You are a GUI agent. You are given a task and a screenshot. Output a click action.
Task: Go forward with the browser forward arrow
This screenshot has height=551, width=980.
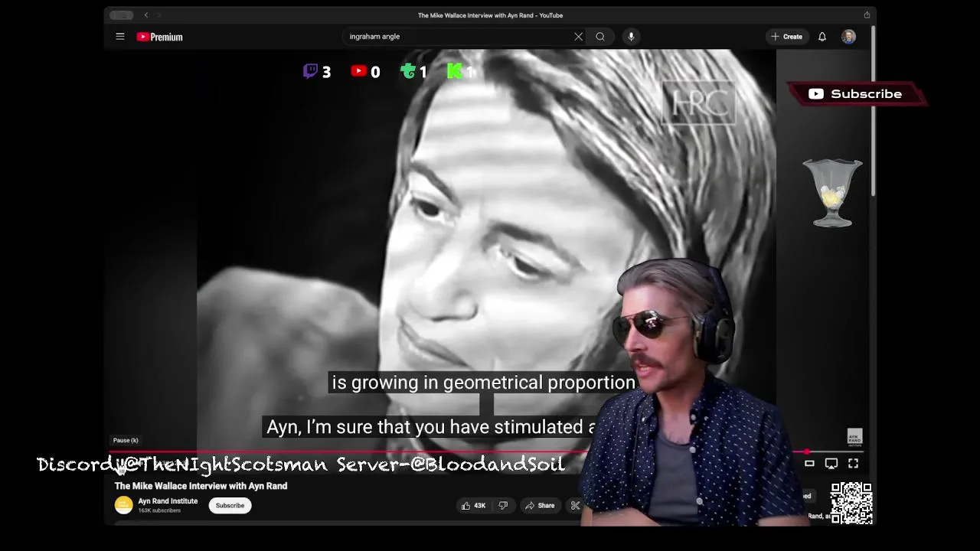pyautogui.click(x=159, y=15)
